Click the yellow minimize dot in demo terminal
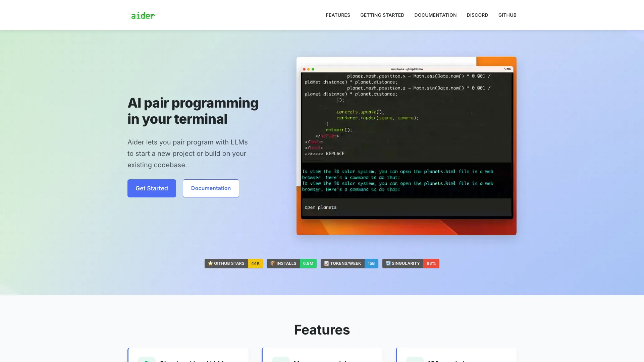Screen dimensions: 644x362 [309, 69]
